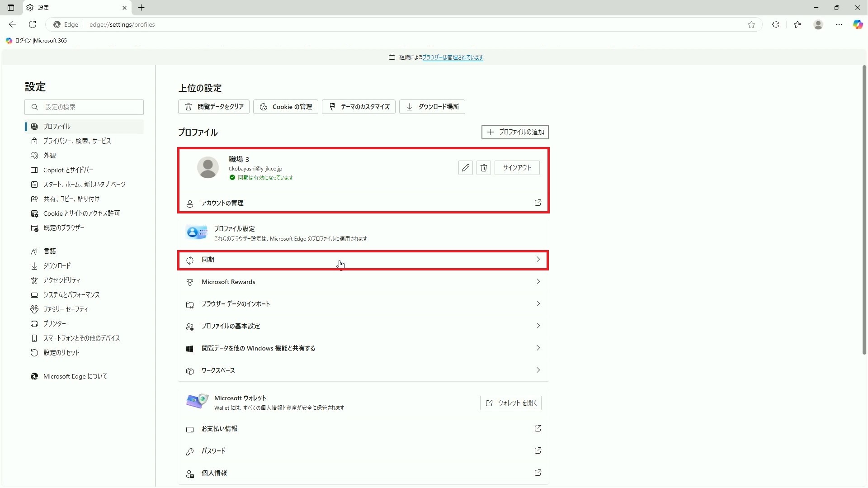The image size is (868, 488).
Task: Open the Extensions puzzle icon
Action: 775,24
